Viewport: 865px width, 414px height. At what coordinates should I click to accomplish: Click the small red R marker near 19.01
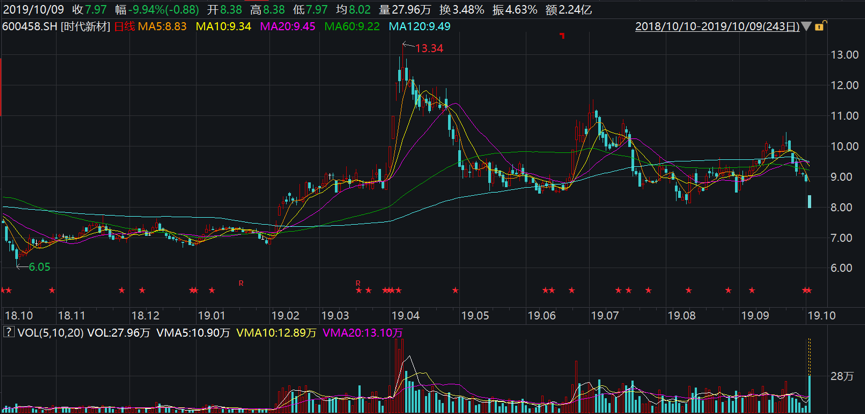pos(242,283)
